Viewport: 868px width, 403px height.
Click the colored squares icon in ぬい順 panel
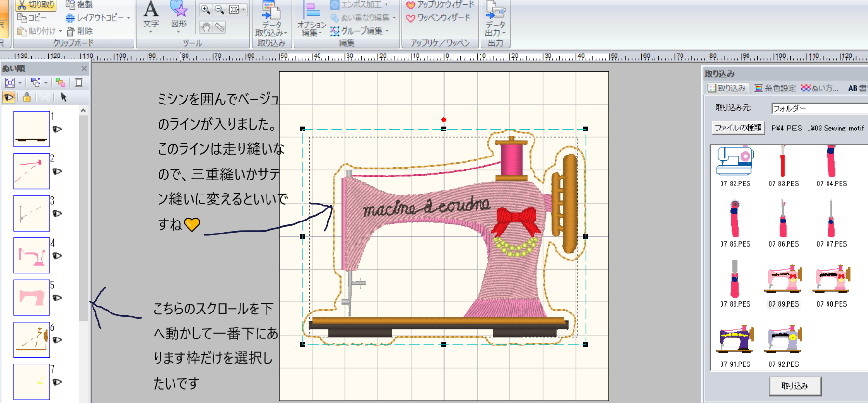coord(60,83)
